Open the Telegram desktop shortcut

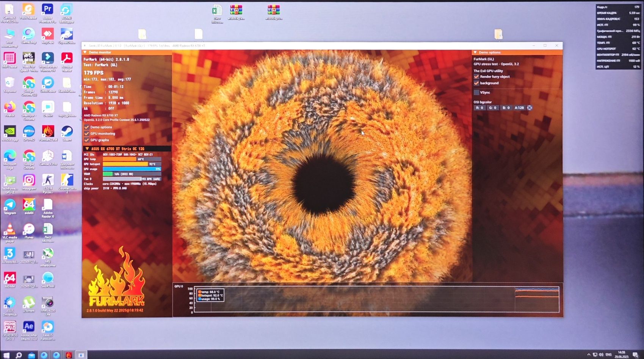click(x=9, y=206)
